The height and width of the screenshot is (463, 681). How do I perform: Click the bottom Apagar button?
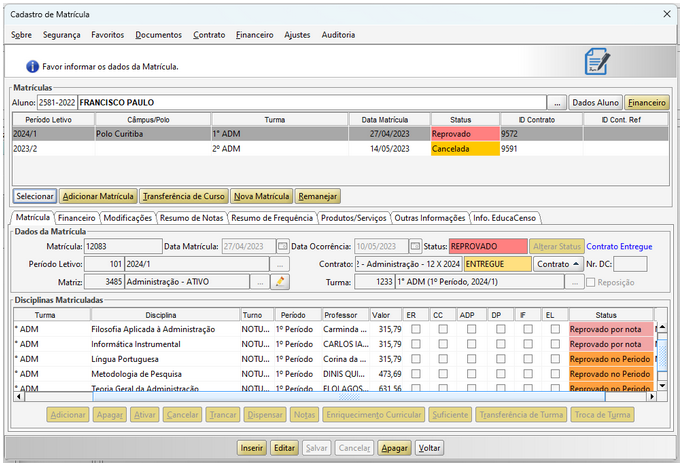coord(394,448)
